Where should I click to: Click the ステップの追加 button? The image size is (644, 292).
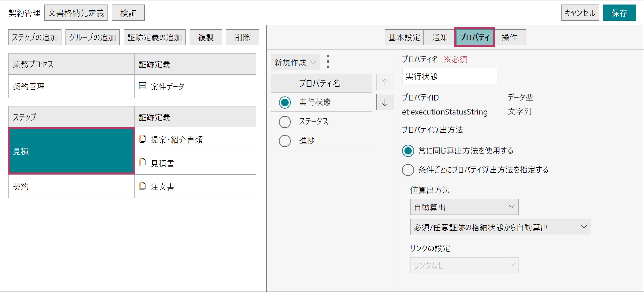pos(35,37)
